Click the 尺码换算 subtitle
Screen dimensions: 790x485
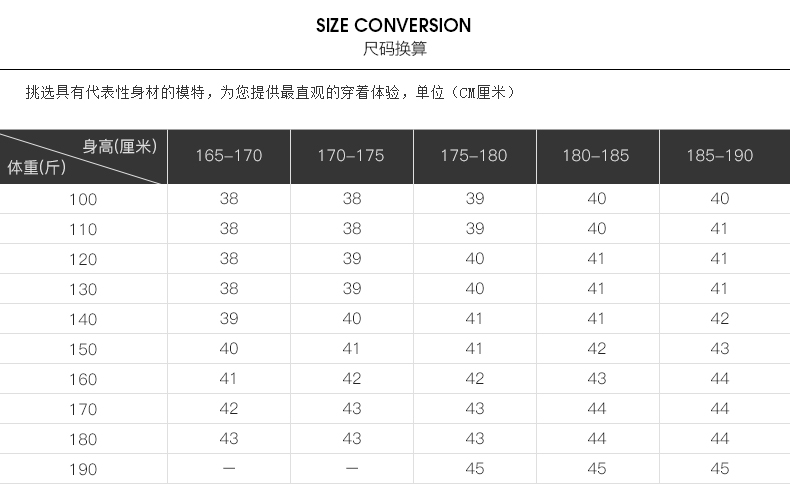394,48
